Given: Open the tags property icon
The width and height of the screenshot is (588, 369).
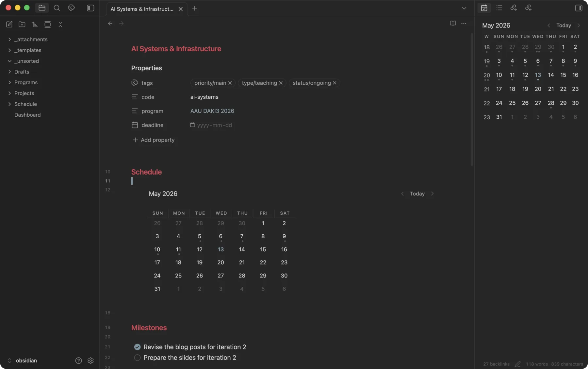Looking at the screenshot, I should click(x=135, y=83).
